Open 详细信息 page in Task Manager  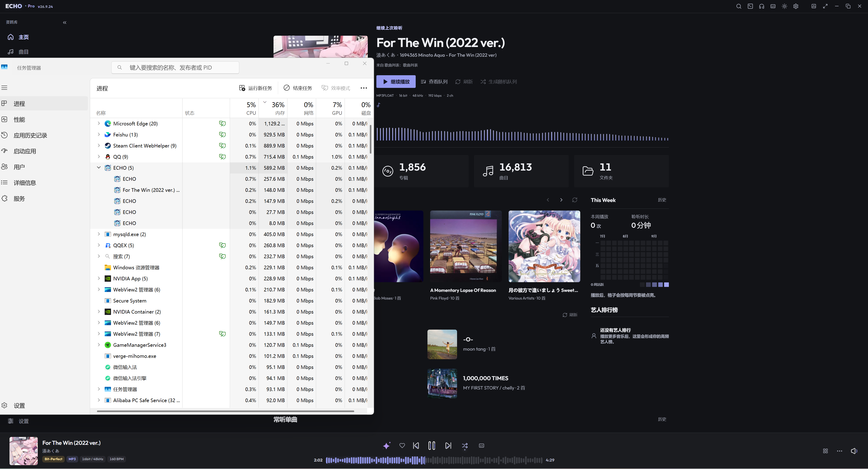[44, 183]
